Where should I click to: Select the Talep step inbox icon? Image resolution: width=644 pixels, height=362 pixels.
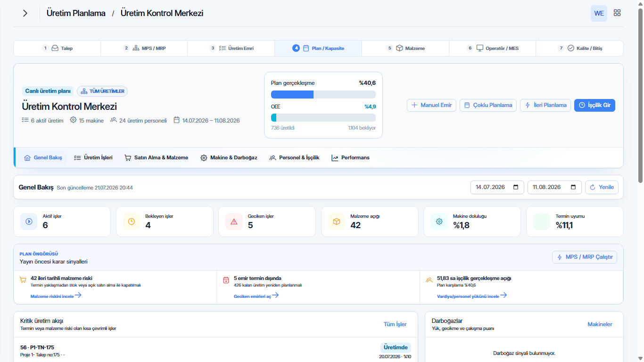(55, 48)
